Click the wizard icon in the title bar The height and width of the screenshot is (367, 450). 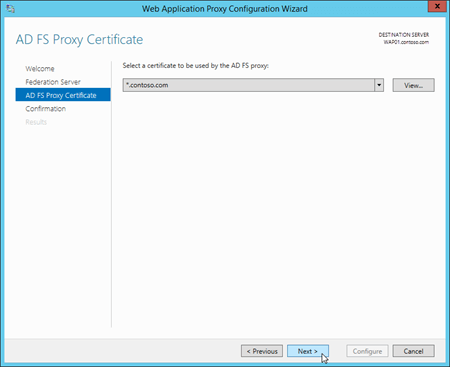coord(10,8)
